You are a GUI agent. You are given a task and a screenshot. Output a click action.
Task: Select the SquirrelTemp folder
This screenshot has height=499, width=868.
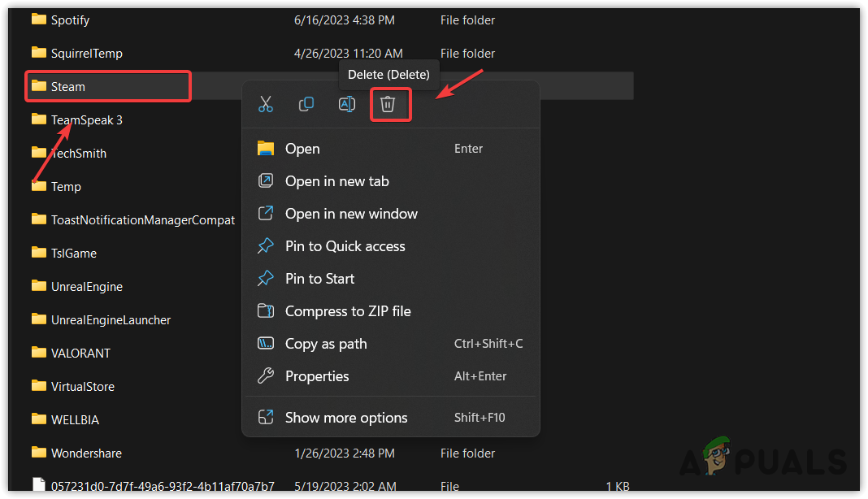point(87,53)
